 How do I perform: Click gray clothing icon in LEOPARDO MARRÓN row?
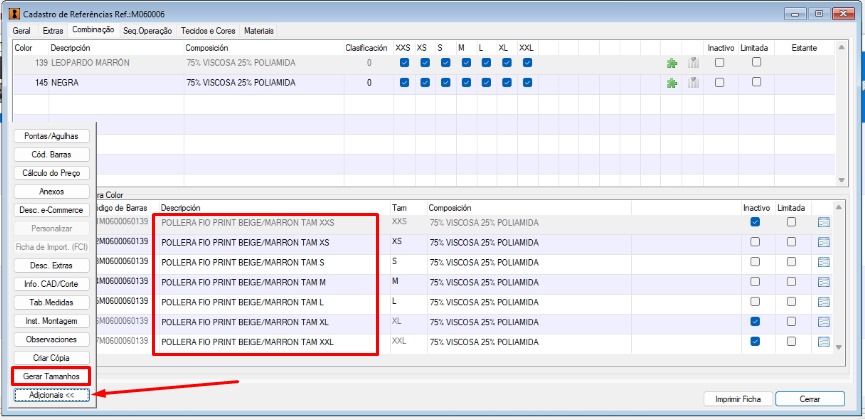pyautogui.click(x=693, y=63)
